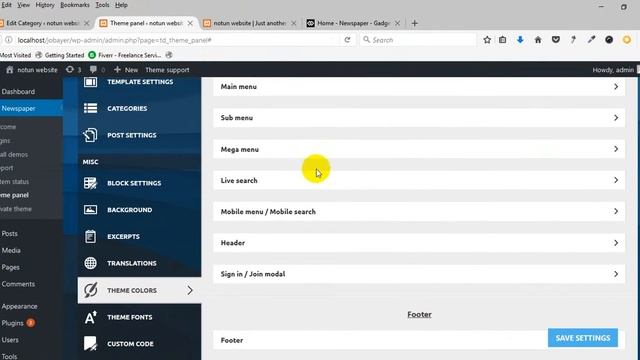Click the Theme Colors brush icon
640x360 pixels.
tap(90, 290)
